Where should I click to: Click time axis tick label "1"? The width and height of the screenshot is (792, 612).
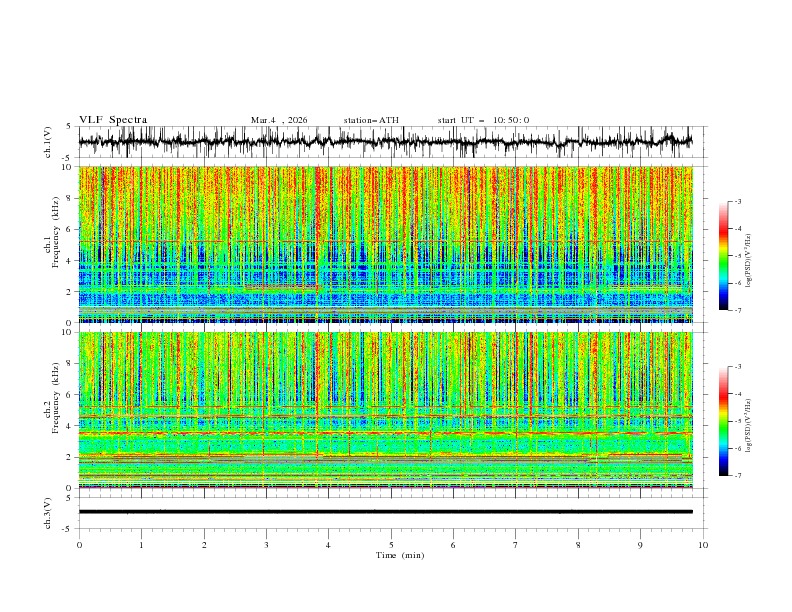click(x=141, y=545)
